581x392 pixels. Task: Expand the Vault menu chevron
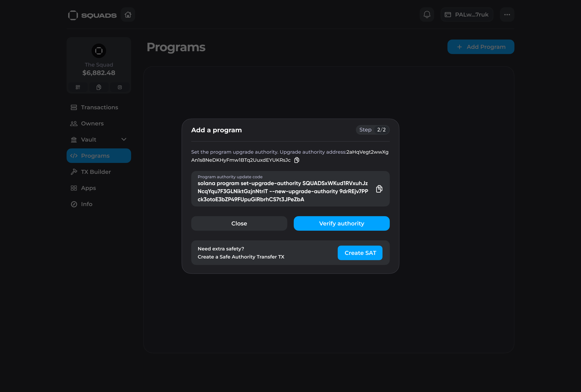[124, 139]
